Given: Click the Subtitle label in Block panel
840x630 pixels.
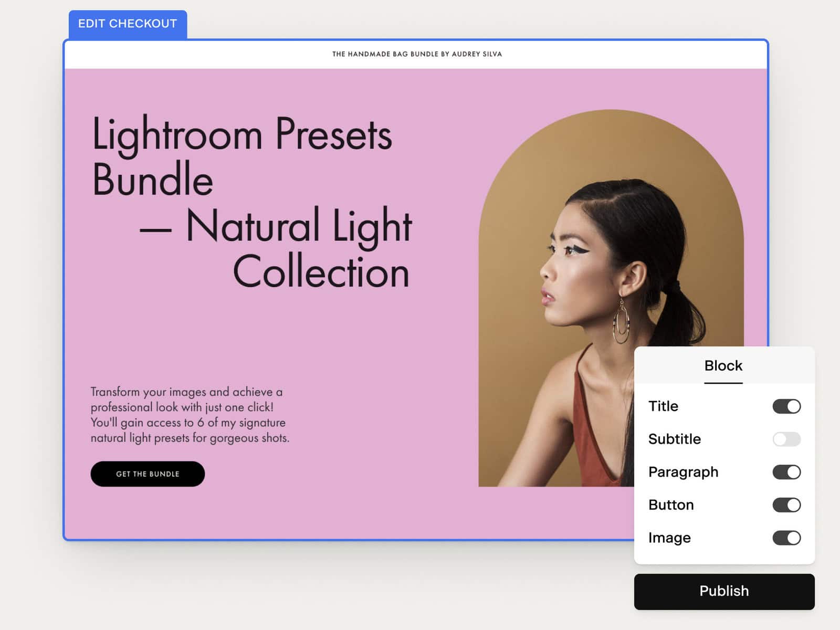Looking at the screenshot, I should click(675, 439).
